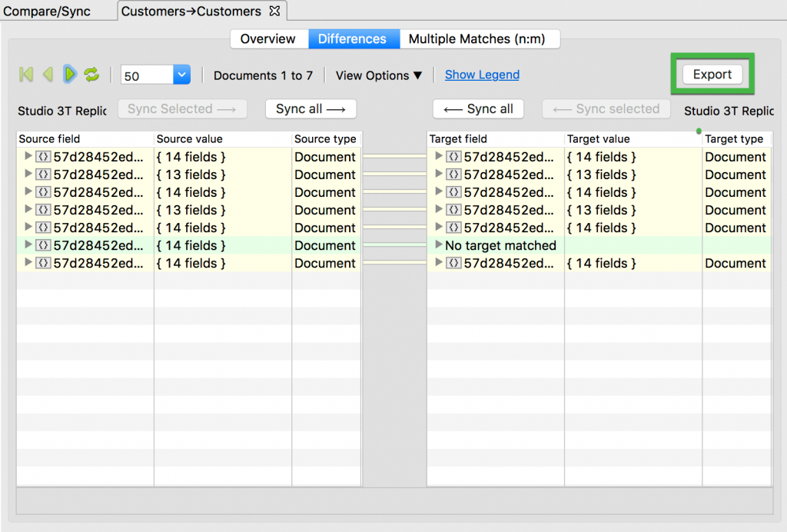Refresh the comparison results

coord(91,75)
